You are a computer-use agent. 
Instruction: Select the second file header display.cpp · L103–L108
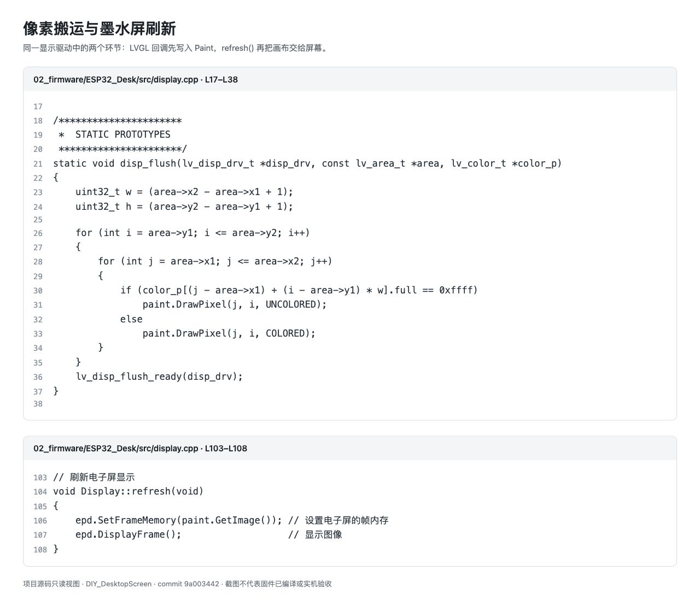[140, 448]
